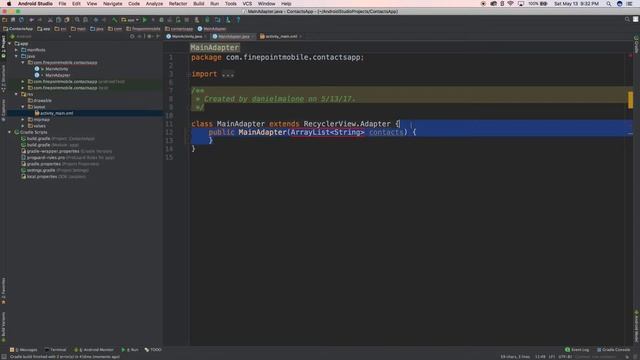
Task: Click the package declaration line in editor
Action: tap(278, 58)
